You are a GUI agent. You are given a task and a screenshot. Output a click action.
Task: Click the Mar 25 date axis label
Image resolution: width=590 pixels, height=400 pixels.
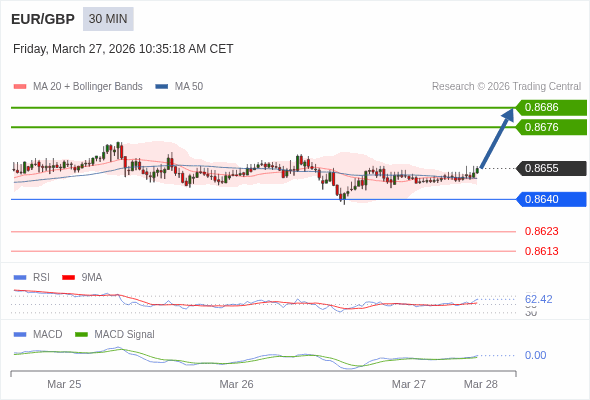click(64, 384)
